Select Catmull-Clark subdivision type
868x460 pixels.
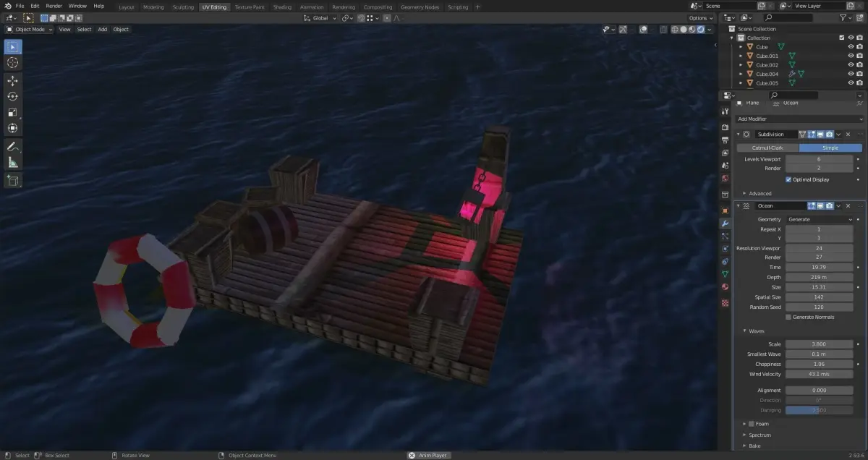pos(767,148)
